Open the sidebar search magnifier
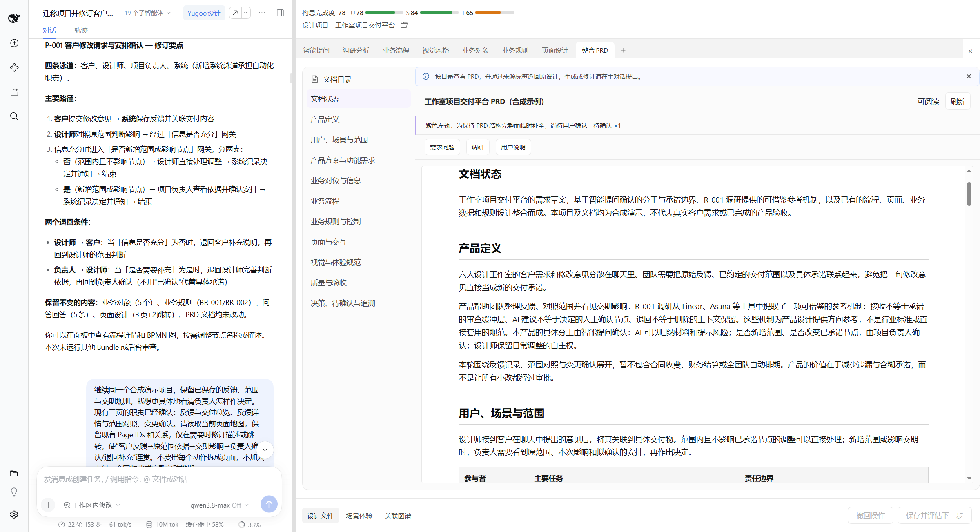Viewport: 980px width, 532px height. (x=14, y=116)
